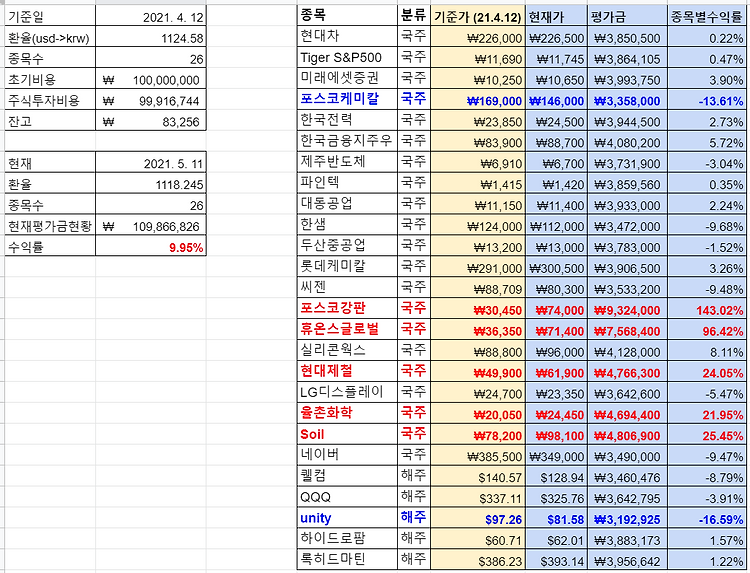750x573 pixels.
Task: Select the $81.58 current price cell
Action: (x=556, y=519)
